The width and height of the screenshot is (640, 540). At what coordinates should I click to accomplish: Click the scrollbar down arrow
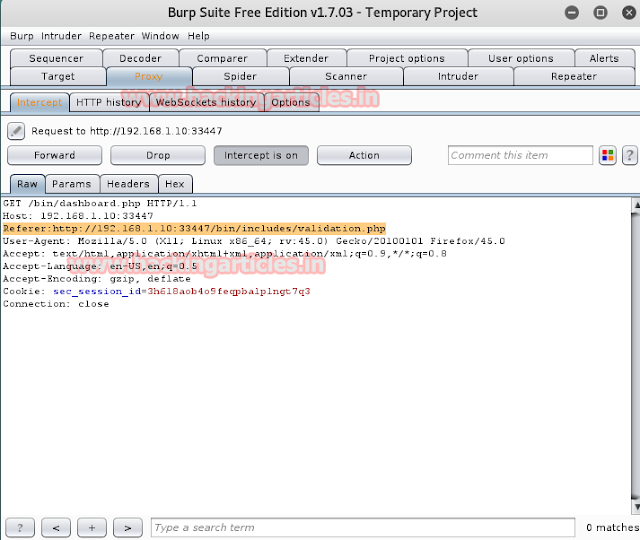(636, 507)
